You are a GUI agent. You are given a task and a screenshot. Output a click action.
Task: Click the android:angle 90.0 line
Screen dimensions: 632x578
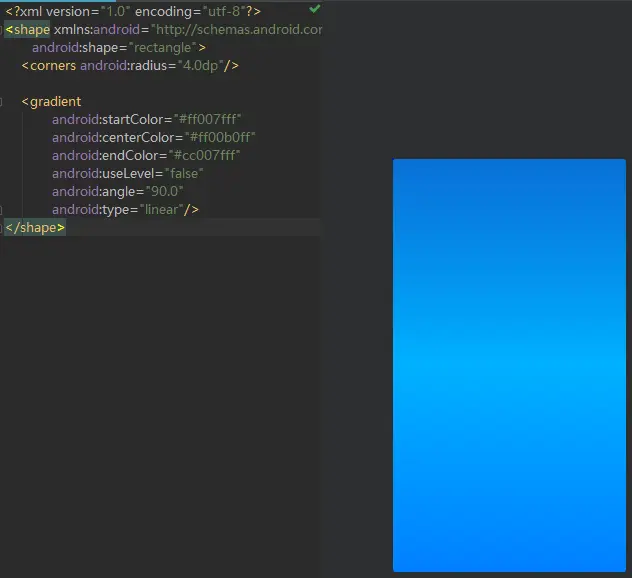(x=118, y=191)
